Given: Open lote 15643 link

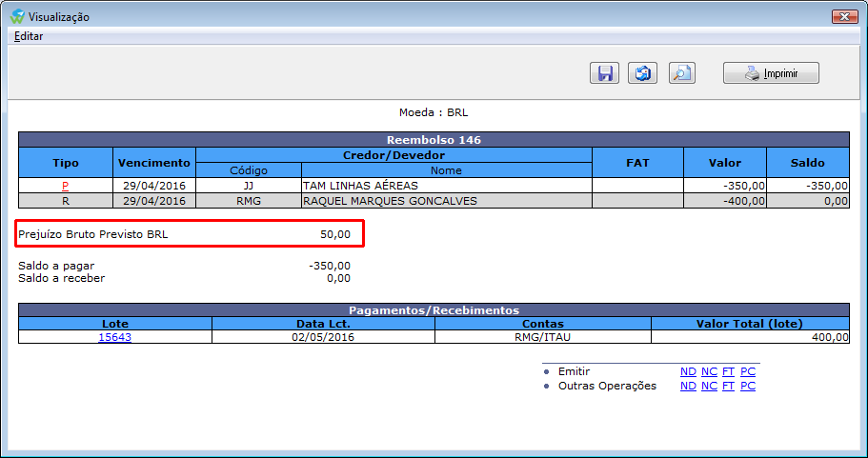Looking at the screenshot, I should [114, 337].
